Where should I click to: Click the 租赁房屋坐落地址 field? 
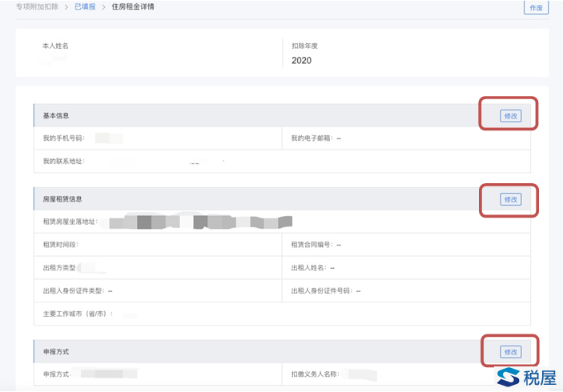160,222
